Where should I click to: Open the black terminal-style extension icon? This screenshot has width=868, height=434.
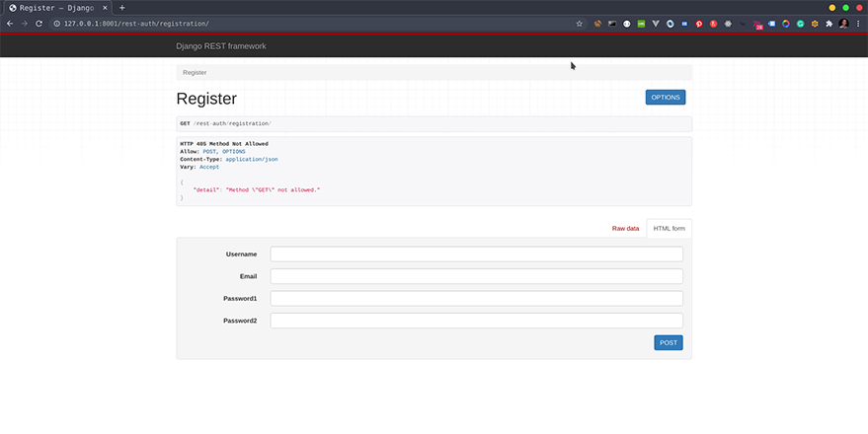tap(612, 24)
